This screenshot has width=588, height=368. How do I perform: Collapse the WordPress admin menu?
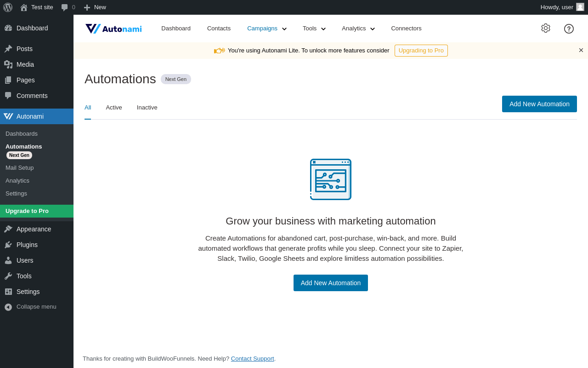coord(30,307)
